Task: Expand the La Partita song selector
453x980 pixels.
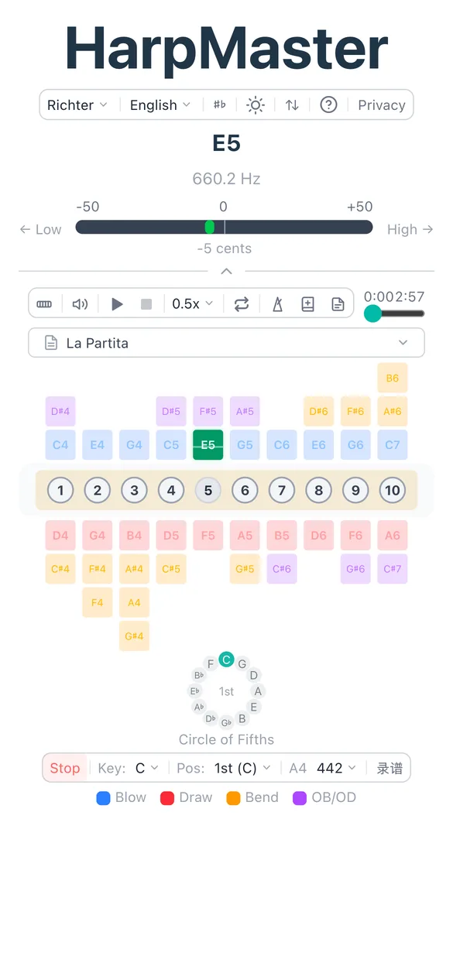Action: click(226, 342)
